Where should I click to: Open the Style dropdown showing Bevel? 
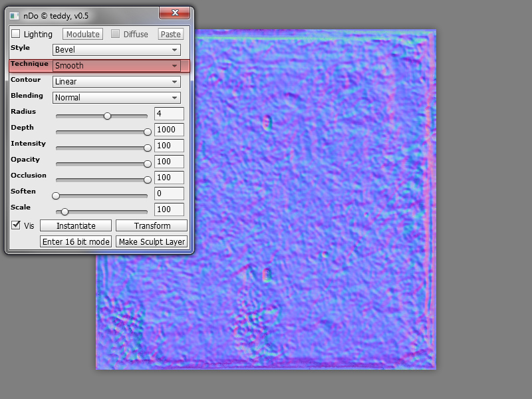point(116,49)
